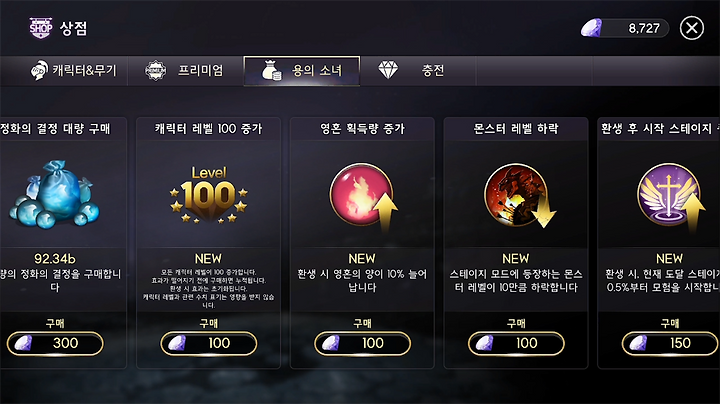
Task: Click the diamond icon beside 충전
Action: click(x=388, y=70)
